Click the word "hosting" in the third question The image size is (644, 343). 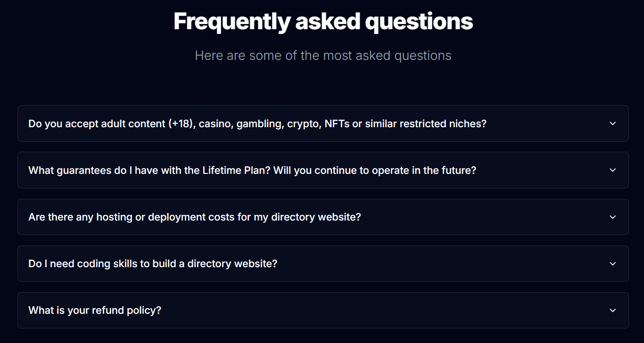pos(115,217)
